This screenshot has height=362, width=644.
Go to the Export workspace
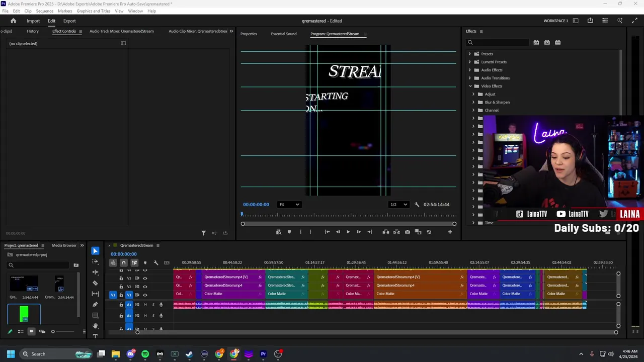point(69,21)
